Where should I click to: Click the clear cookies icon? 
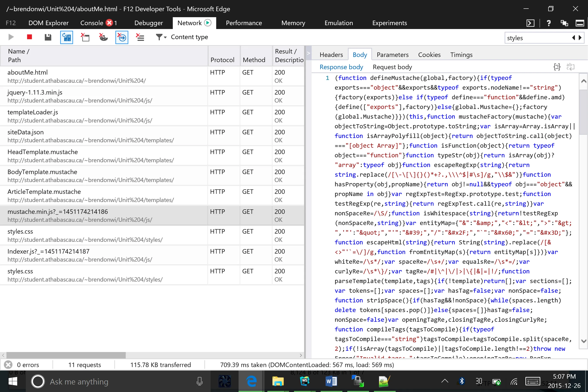pyautogui.click(x=103, y=37)
